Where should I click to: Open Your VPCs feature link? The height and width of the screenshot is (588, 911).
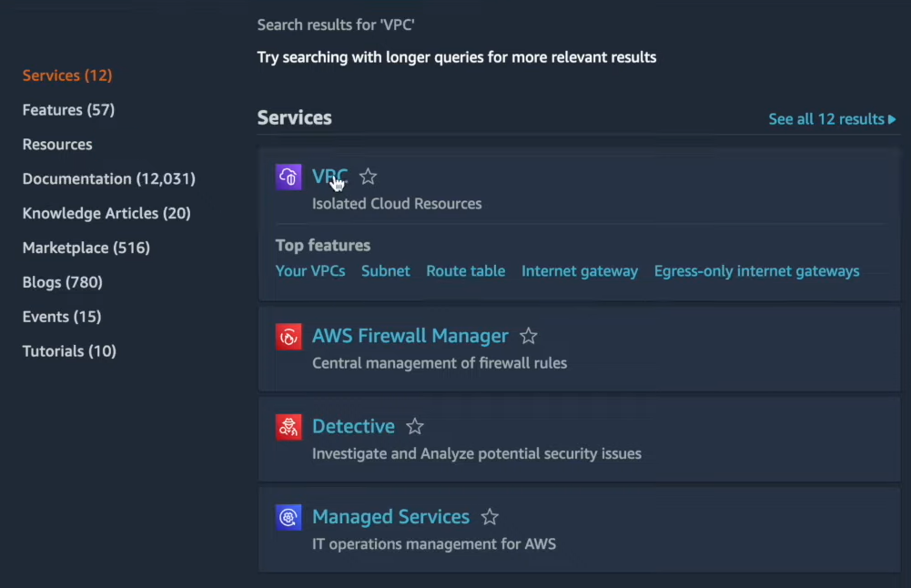point(310,270)
